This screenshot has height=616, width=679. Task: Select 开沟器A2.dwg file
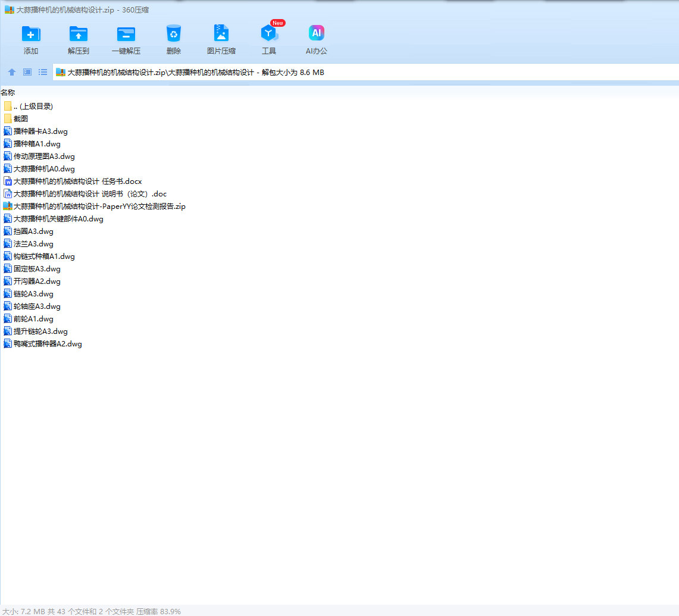32,282
